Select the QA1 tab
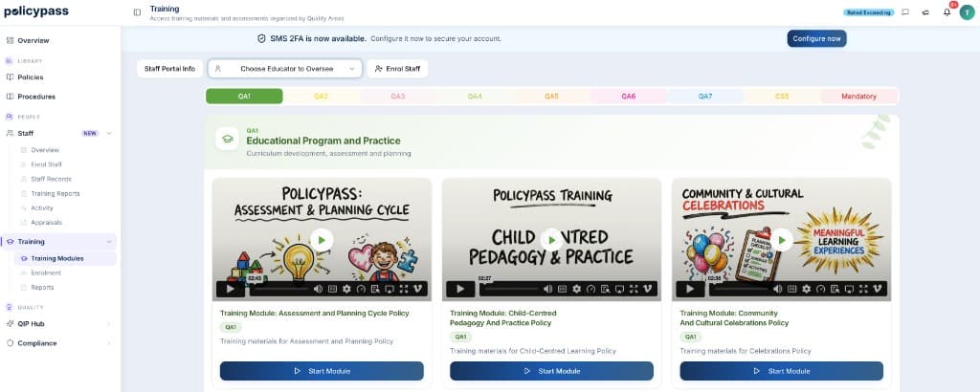Screen dimensions: 980x392 tap(244, 97)
